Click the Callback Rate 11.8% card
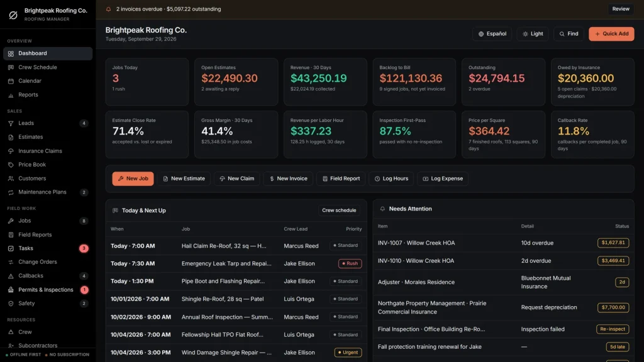The image size is (644, 362). point(592,134)
